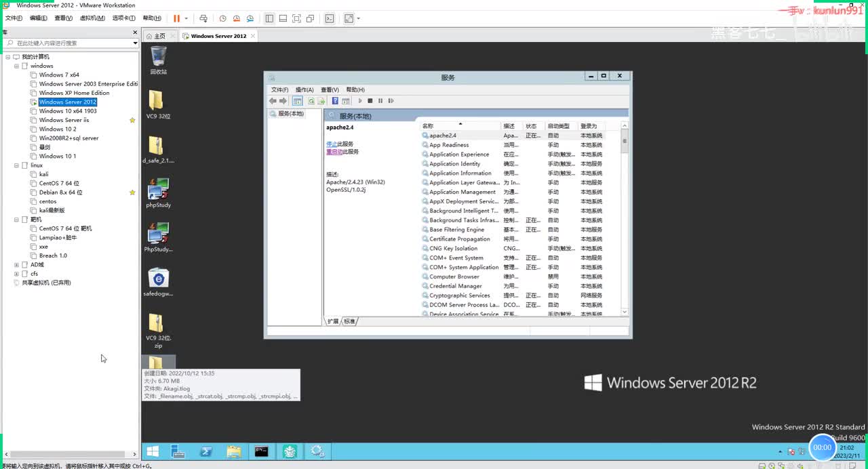Select Win2008R2+sql server VM
The height and width of the screenshot is (469, 868).
68,138
